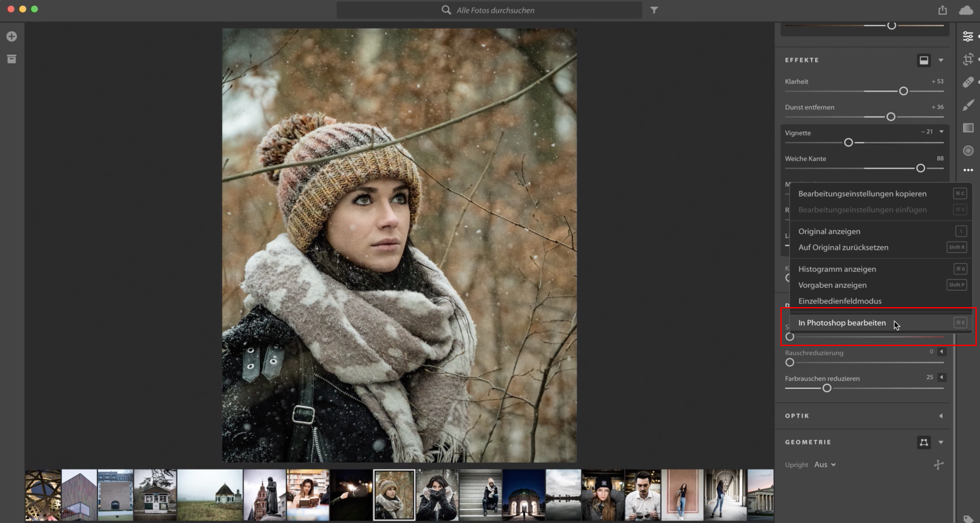This screenshot has width=980, height=523.
Task: Click the share export icon
Action: 942,10
